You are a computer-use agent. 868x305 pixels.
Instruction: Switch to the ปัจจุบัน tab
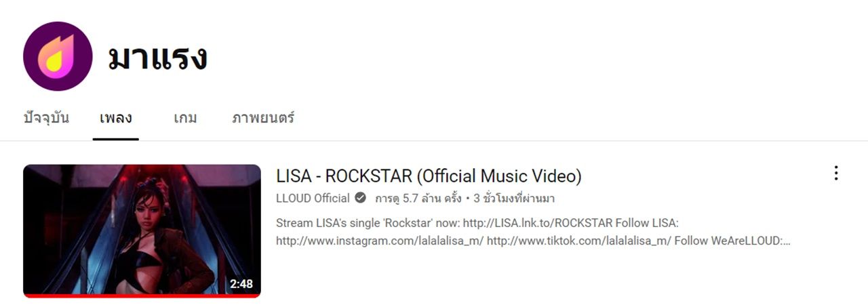(46, 118)
